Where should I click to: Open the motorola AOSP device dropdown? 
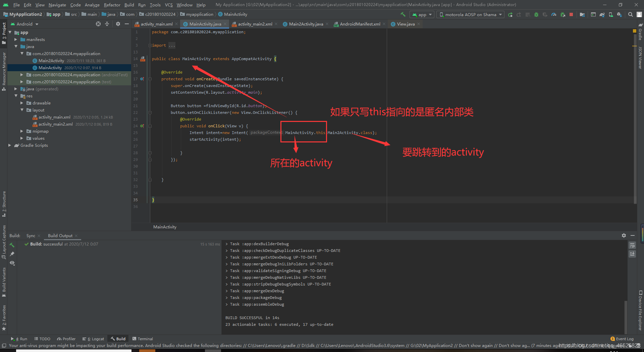(470, 14)
